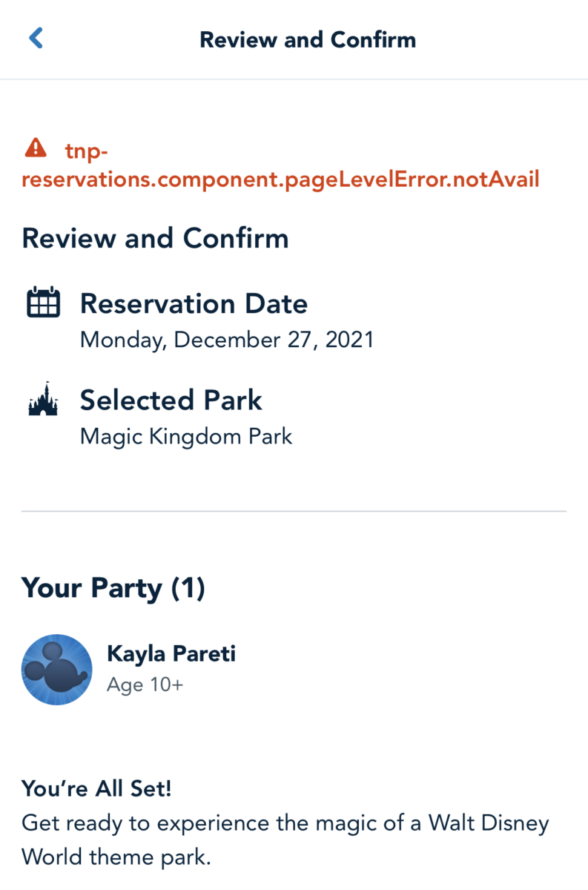
Task: Tap the Your Party (1) heading
Action: point(113,588)
